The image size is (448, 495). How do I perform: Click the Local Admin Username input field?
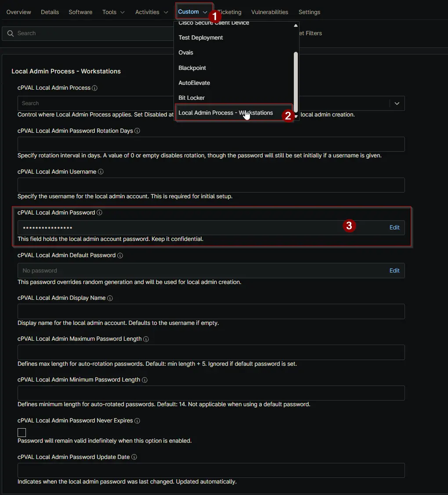point(211,185)
